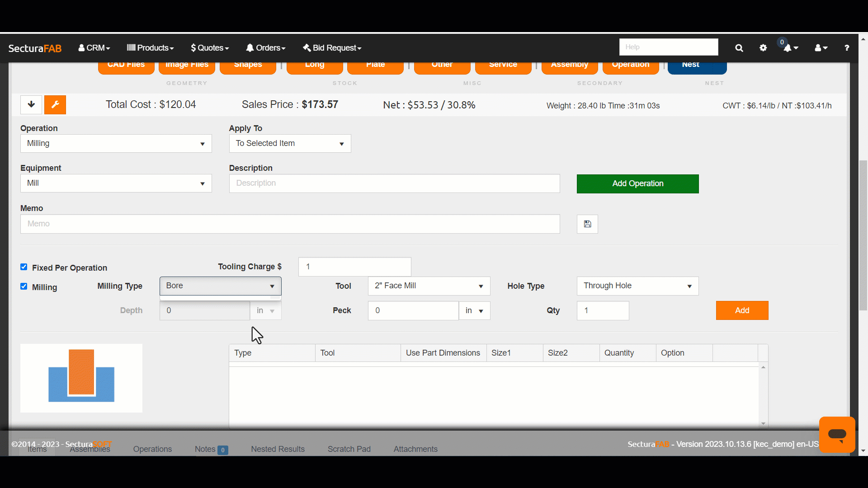The image size is (868, 488).
Task: Open the settings gear icon
Action: point(763,48)
